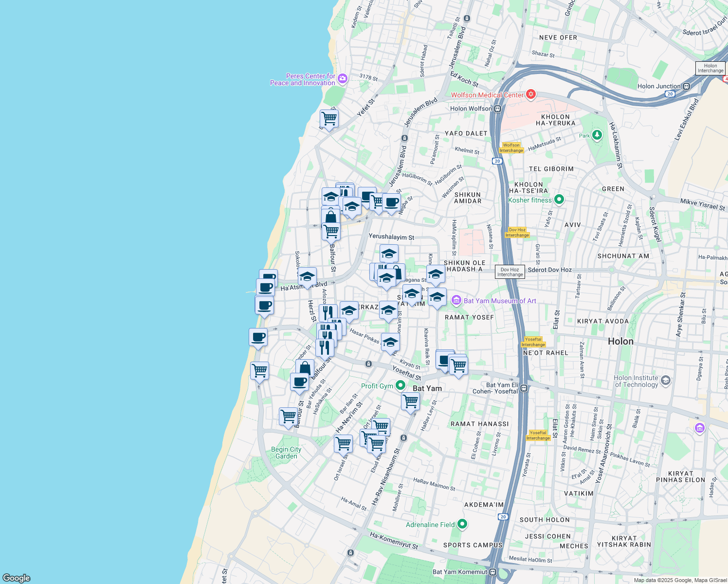Click the Bat Yam Museum of Art icon
Screen dimensions: 728x584
[x=456, y=300]
